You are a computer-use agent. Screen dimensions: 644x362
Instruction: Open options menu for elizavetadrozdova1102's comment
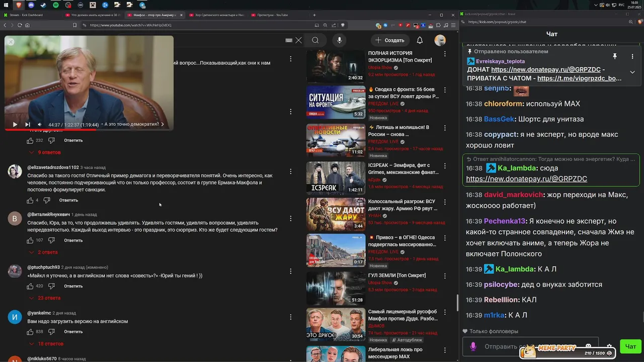click(x=290, y=171)
